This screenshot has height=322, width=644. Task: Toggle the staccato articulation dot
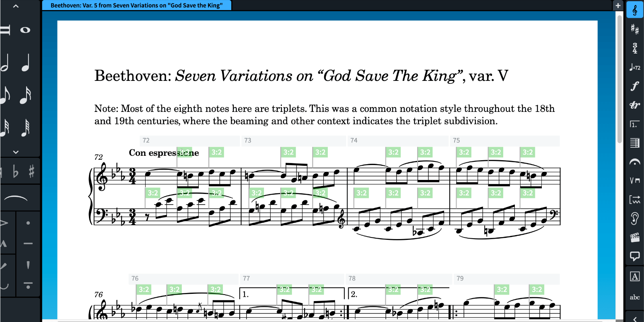28,223
